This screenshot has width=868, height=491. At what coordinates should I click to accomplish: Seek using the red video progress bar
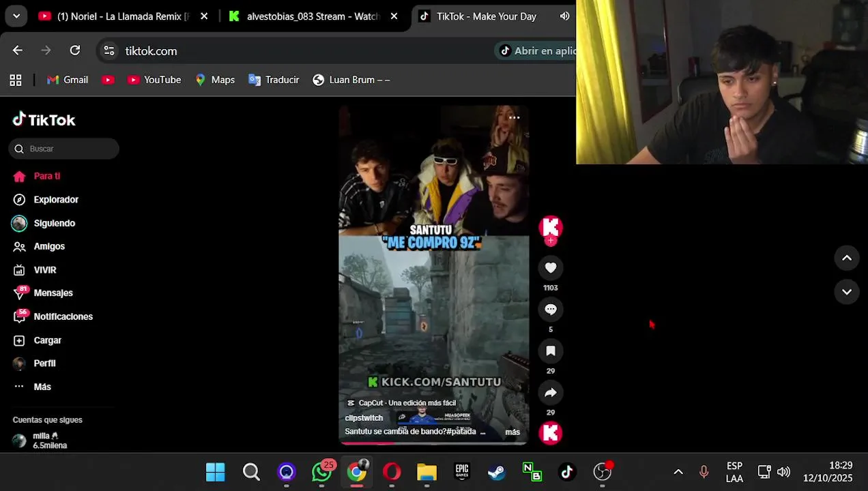pos(434,443)
